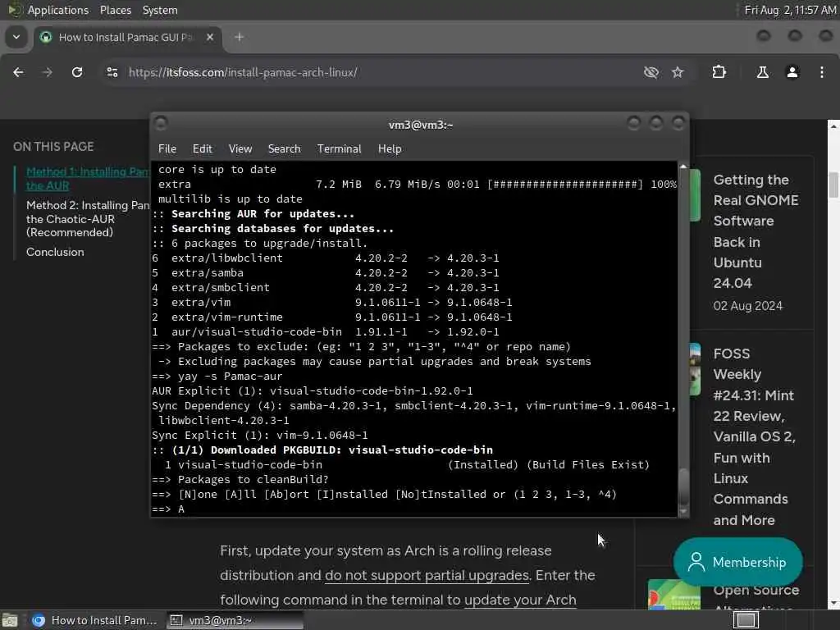The image size is (840, 630).
Task: Open the terminal Search menu
Action: point(284,149)
